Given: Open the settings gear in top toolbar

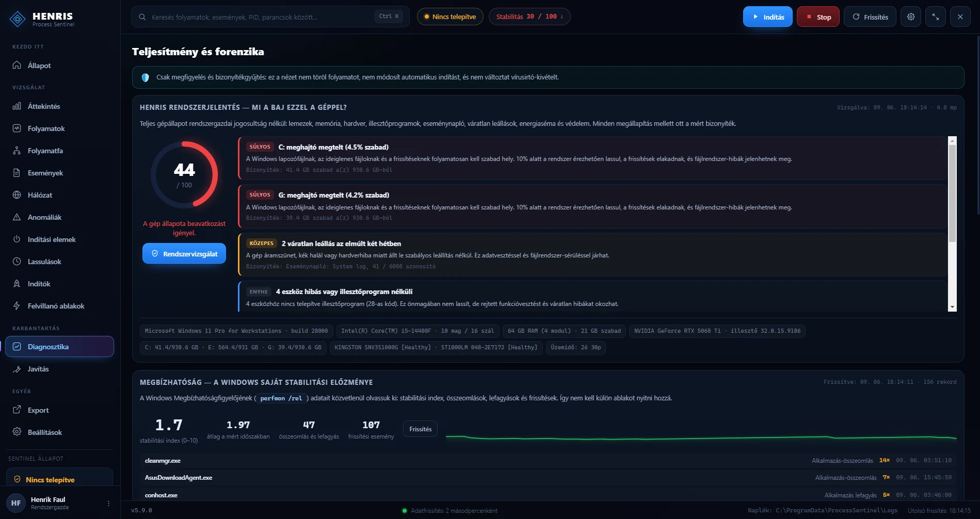Looking at the screenshot, I should [x=911, y=17].
